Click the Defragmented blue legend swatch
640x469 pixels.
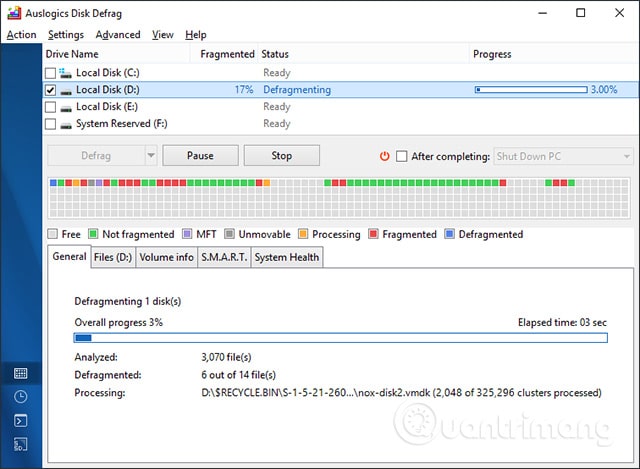pos(449,234)
